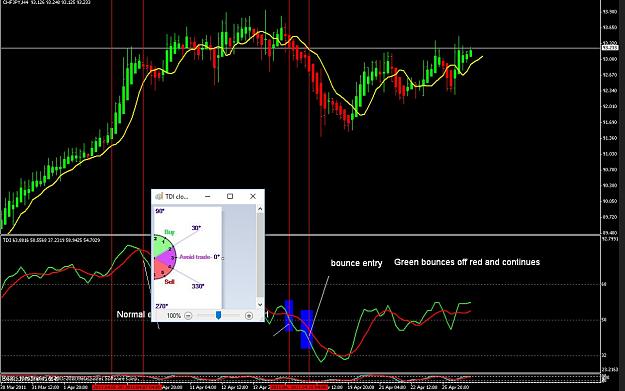Click the TDI clock window title text
The image size is (625, 391).
(177, 196)
